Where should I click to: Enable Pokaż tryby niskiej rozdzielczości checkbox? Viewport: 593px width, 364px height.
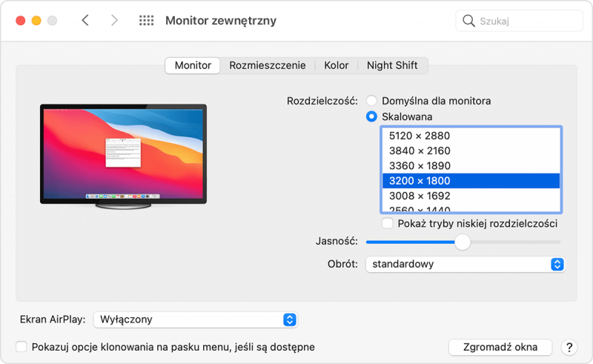click(387, 223)
